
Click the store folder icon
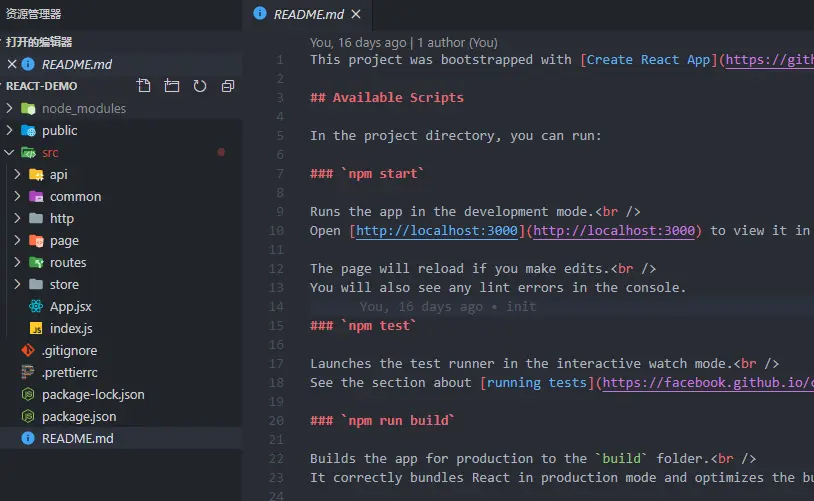36,284
